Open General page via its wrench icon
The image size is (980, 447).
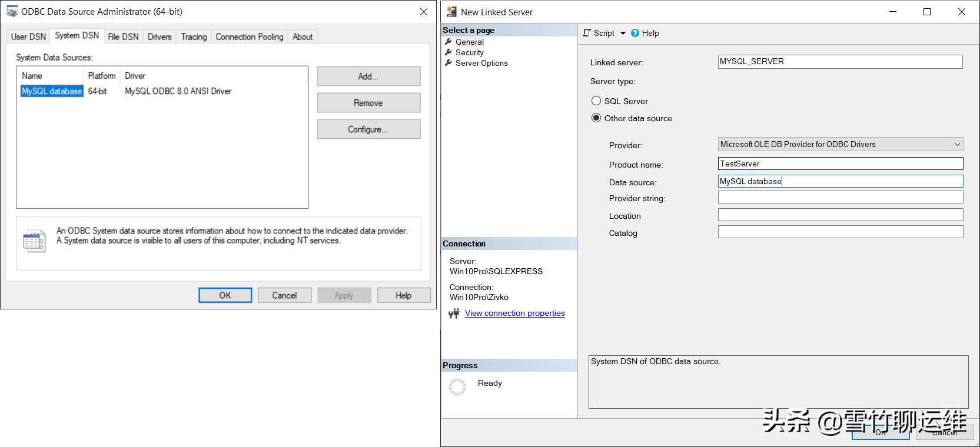449,42
